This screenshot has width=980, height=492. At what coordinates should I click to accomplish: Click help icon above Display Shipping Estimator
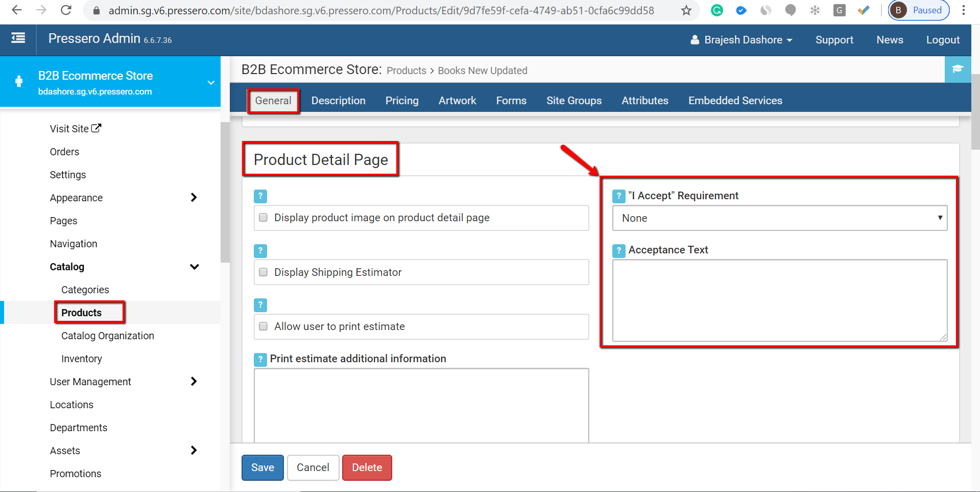(x=260, y=251)
